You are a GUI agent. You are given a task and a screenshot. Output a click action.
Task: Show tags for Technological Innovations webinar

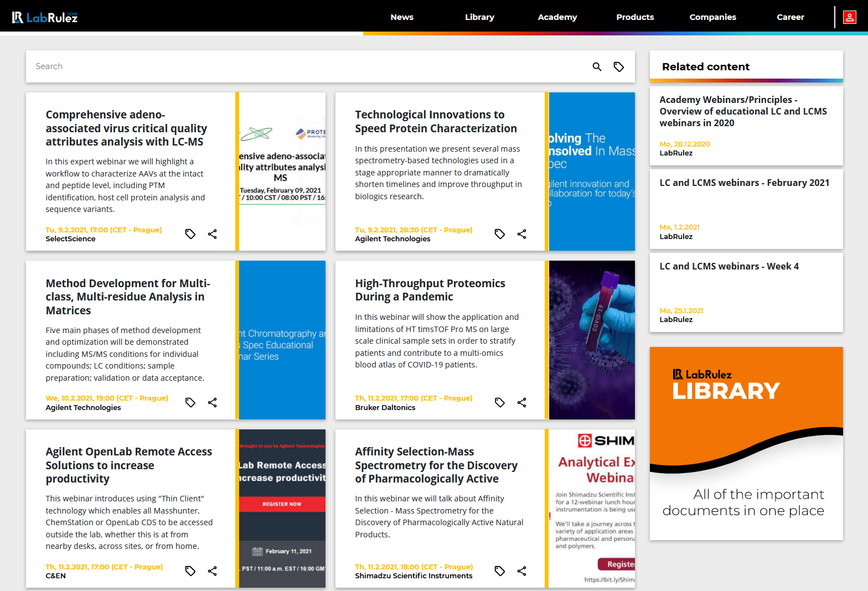500,234
